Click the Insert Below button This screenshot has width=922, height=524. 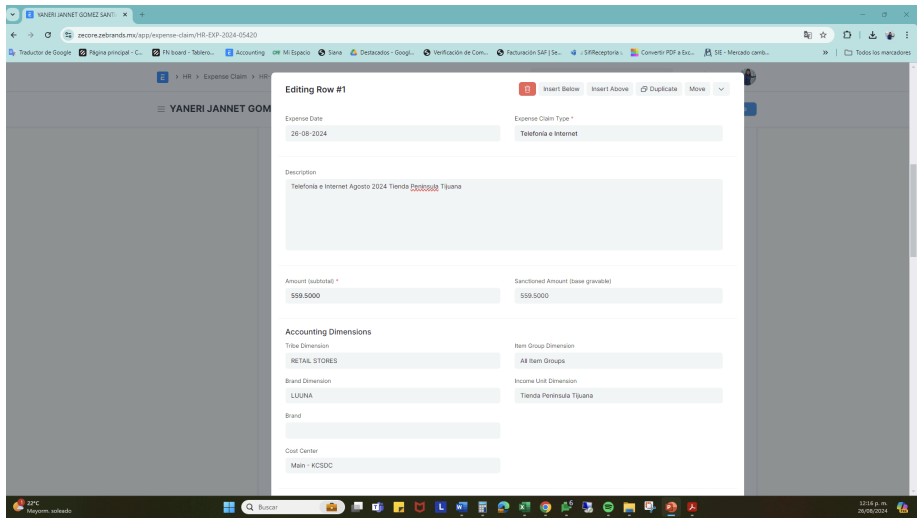(x=561, y=89)
